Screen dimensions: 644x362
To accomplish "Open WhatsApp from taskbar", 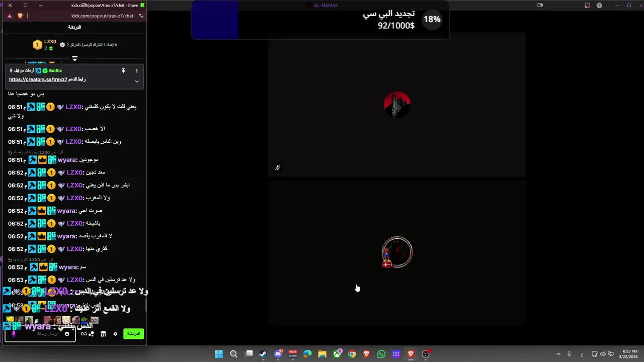I will click(381, 354).
